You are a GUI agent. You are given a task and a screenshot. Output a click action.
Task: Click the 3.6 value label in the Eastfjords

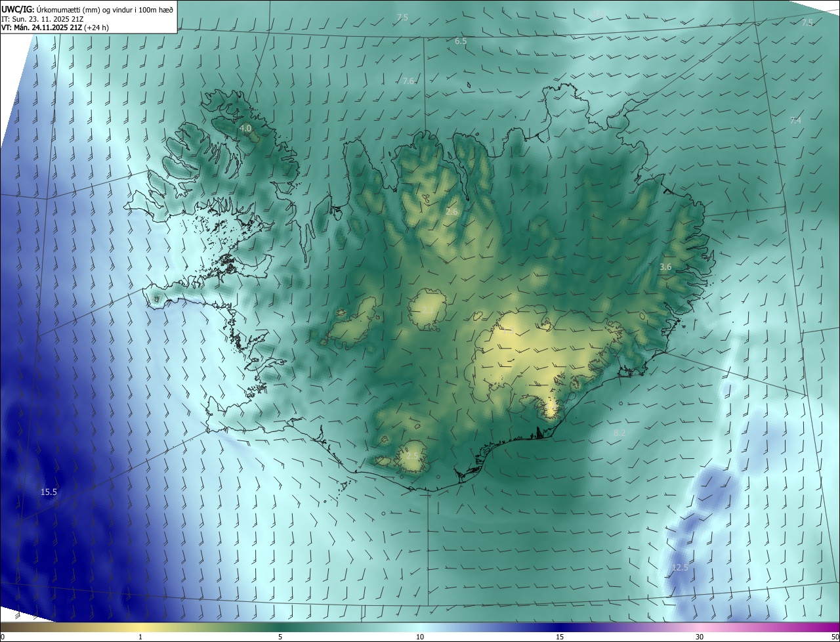(x=665, y=267)
